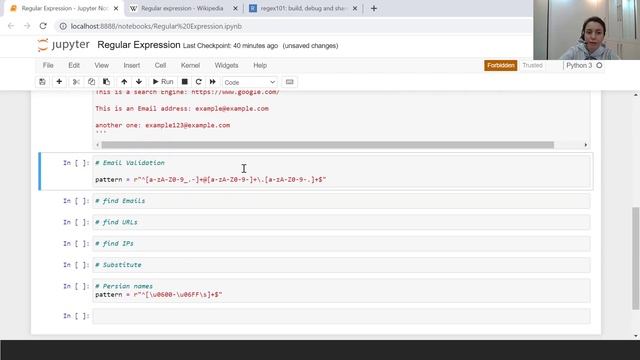Go forward in browser history
Viewport: 640px width, 360px height.
tap(27, 26)
